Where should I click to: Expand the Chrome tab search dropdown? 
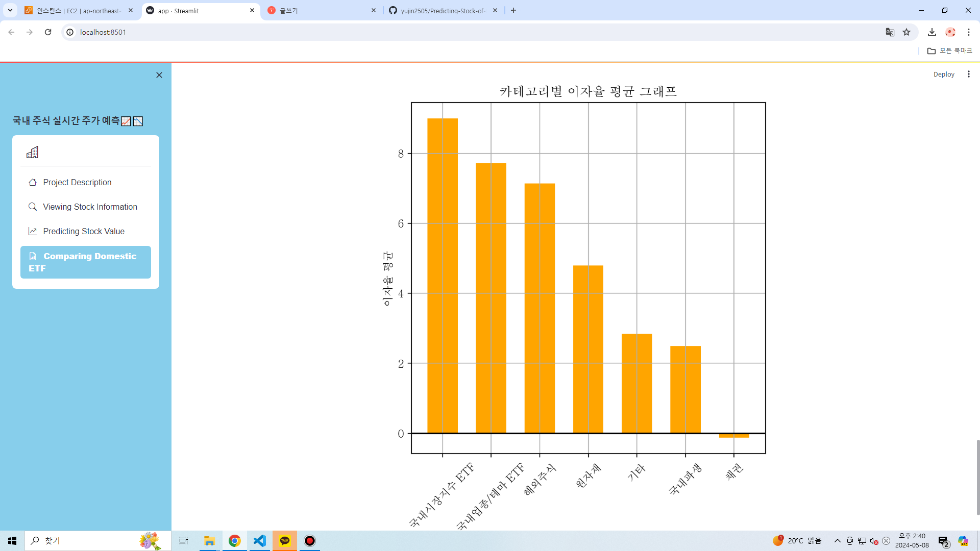tap(10, 10)
